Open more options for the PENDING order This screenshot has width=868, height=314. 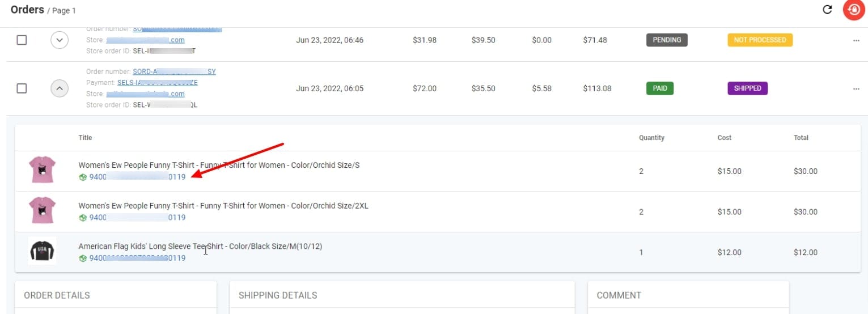pos(856,40)
